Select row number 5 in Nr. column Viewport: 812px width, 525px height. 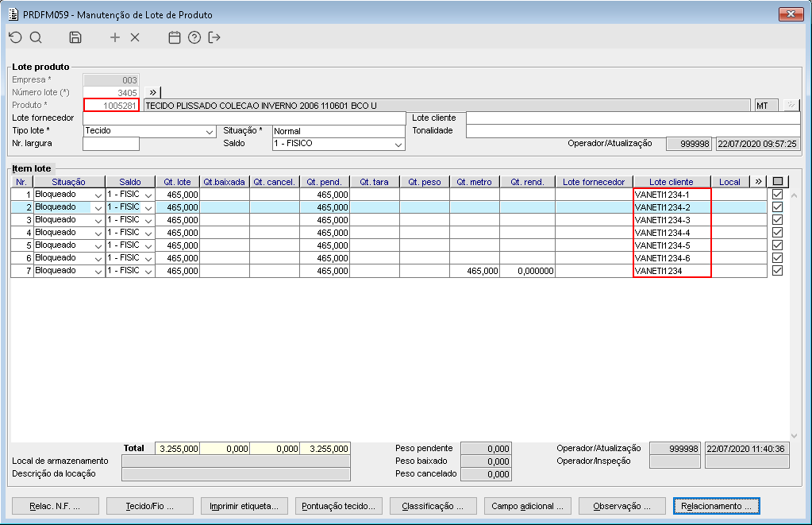point(22,245)
